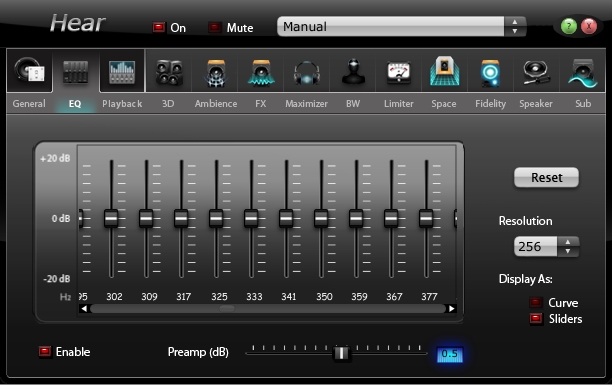This screenshot has height=385, width=612.
Task: Click the 325 Hz slider handle
Action: [216, 218]
